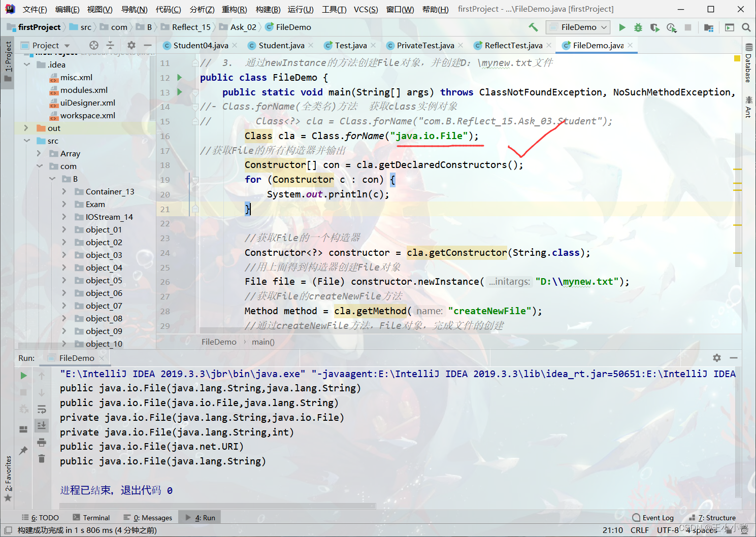Toggle the 1: Project side panel
This screenshot has width=756, height=537.
tap(8, 62)
